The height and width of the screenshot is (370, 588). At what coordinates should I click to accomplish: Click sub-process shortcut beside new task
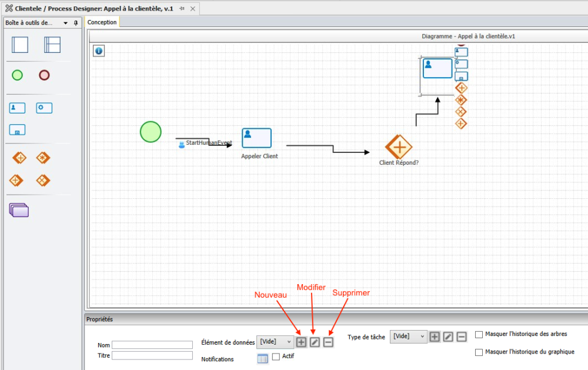tap(461, 76)
